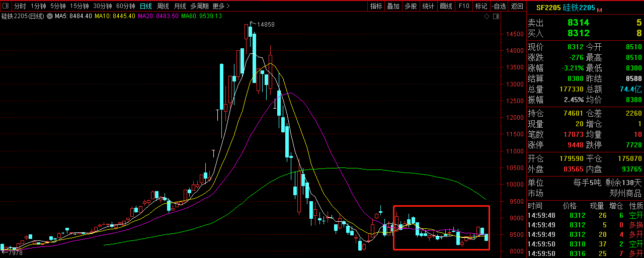Open the 指标 indicators tool

(x=376, y=6)
